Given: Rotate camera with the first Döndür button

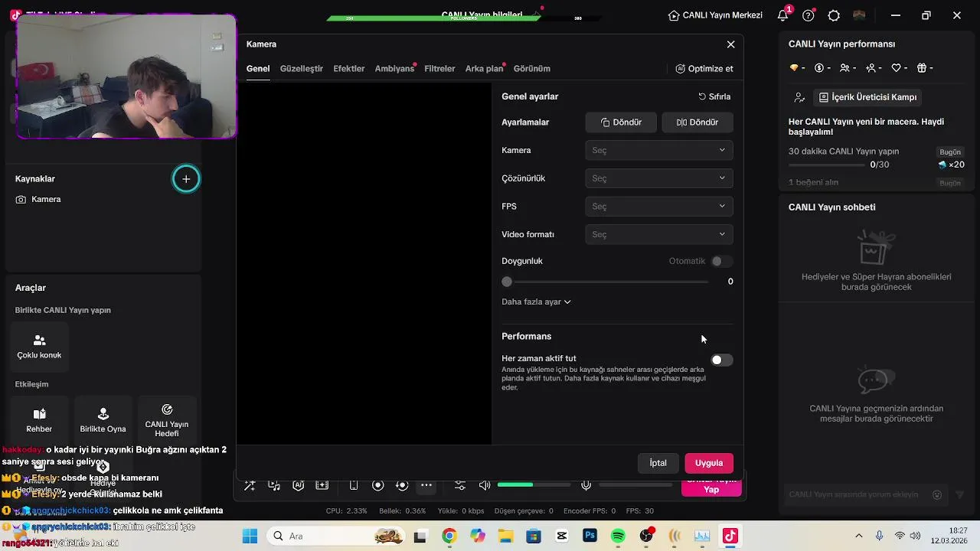Looking at the screenshot, I should [621, 122].
